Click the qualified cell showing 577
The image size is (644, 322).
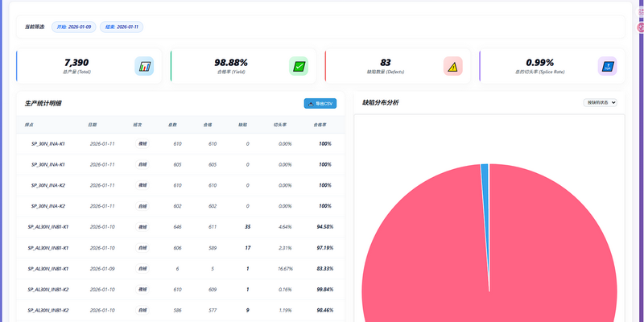(x=213, y=310)
